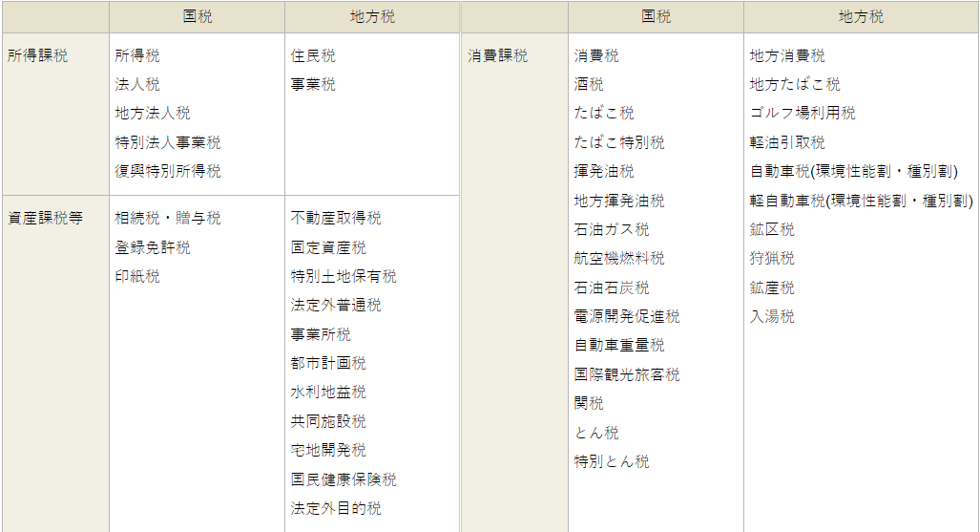The image size is (980, 532).
Task: Click the 固定資産税 entry
Action: click(x=328, y=247)
